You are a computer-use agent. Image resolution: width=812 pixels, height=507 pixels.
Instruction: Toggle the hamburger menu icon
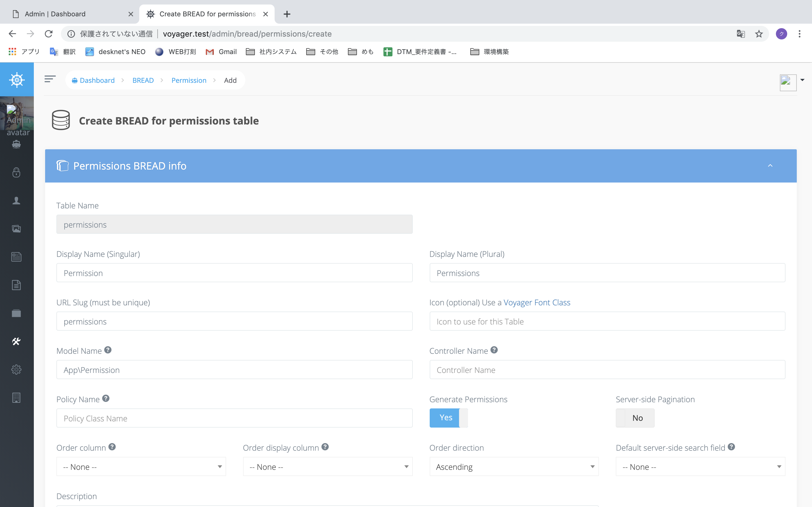click(x=50, y=79)
